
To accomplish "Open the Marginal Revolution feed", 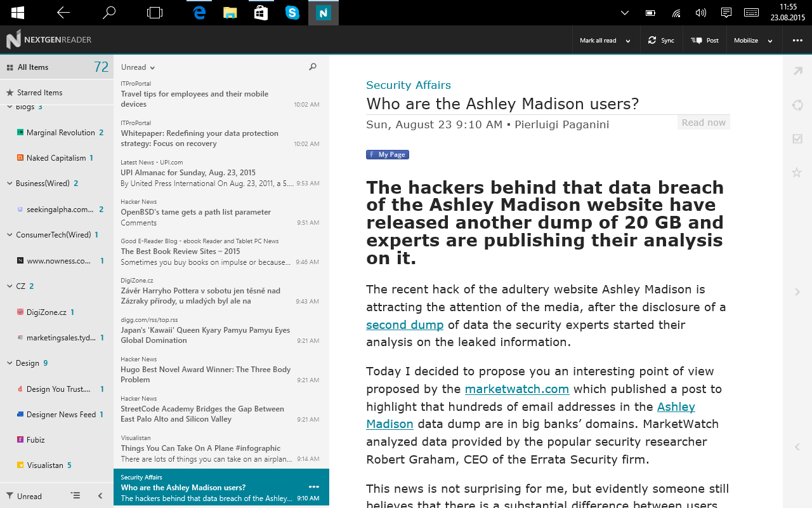I will point(60,133).
